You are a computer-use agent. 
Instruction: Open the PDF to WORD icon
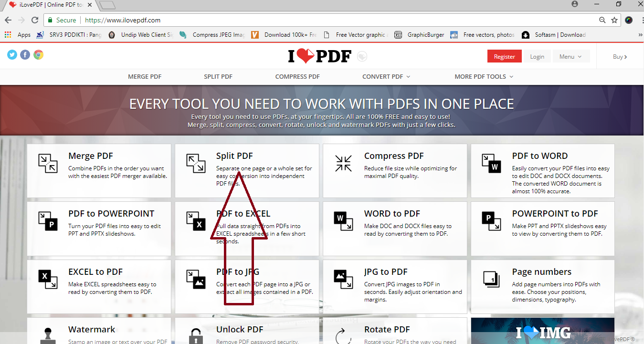(491, 163)
